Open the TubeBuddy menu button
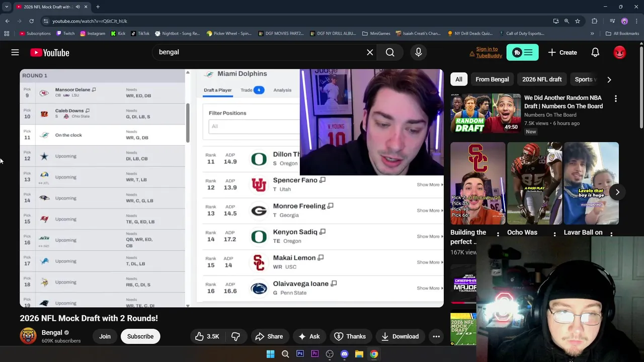Viewport: 644px width, 362px height. click(522, 52)
